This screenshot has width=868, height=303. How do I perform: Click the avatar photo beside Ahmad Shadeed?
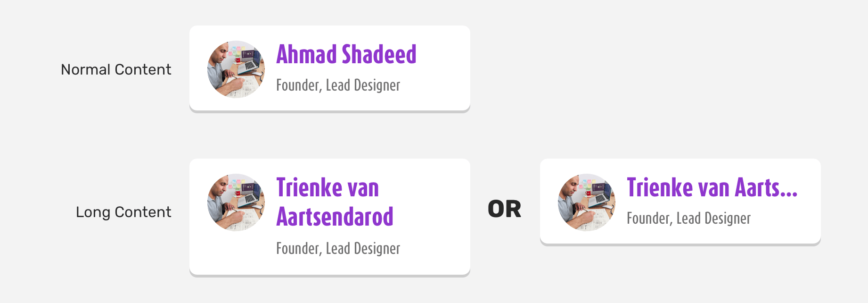click(236, 69)
